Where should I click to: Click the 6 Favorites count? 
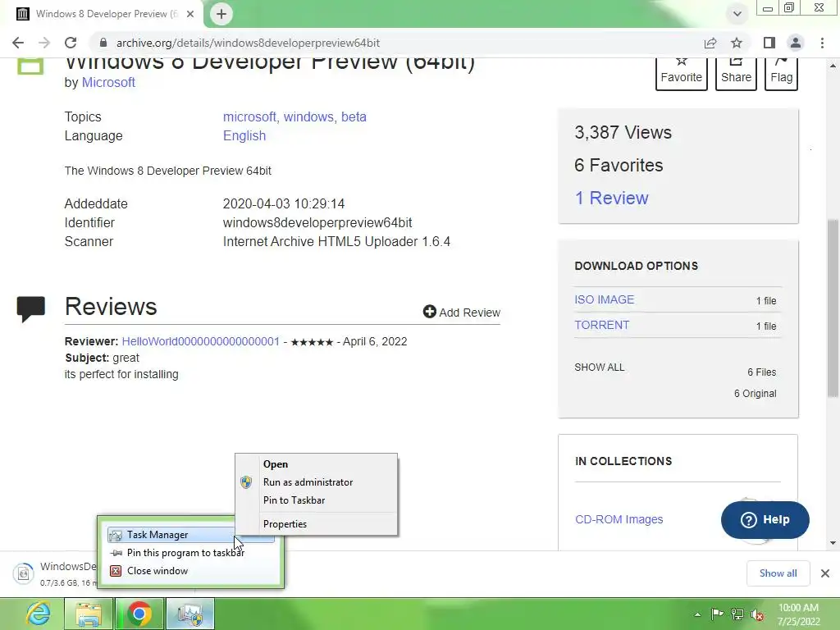click(x=619, y=166)
